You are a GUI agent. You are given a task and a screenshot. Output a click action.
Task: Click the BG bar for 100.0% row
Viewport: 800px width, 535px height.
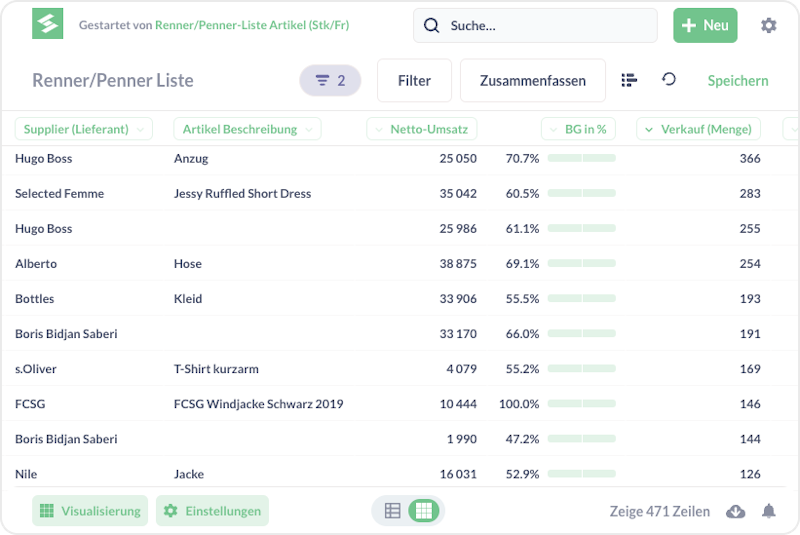(582, 403)
